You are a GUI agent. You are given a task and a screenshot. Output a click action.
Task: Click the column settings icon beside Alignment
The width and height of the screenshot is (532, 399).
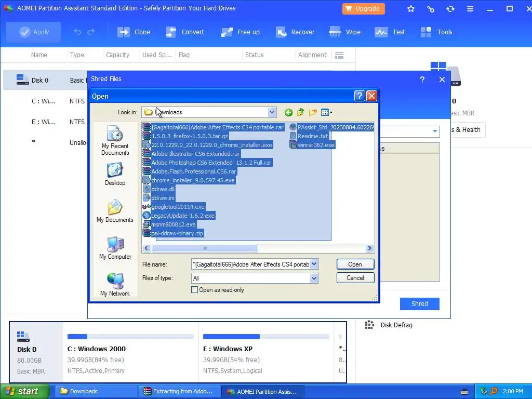pos(339,55)
